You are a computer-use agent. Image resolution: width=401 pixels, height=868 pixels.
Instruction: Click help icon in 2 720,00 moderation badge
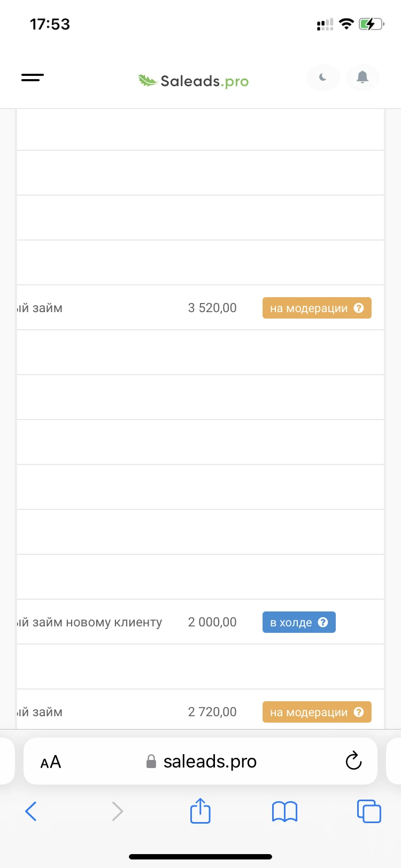(x=359, y=712)
